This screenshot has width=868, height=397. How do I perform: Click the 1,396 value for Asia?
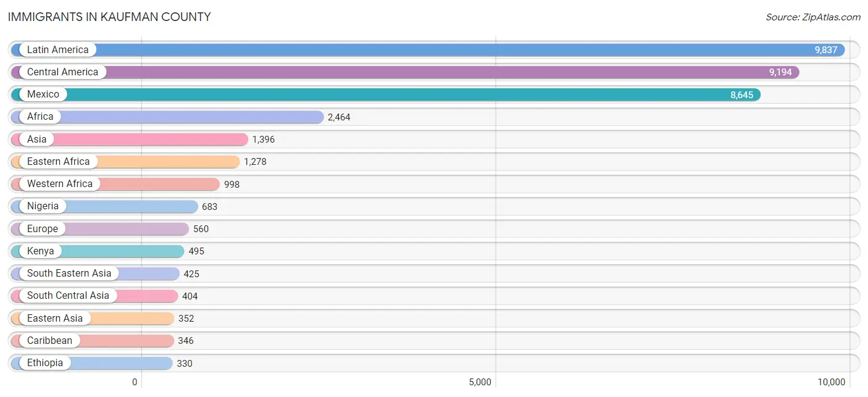point(264,140)
